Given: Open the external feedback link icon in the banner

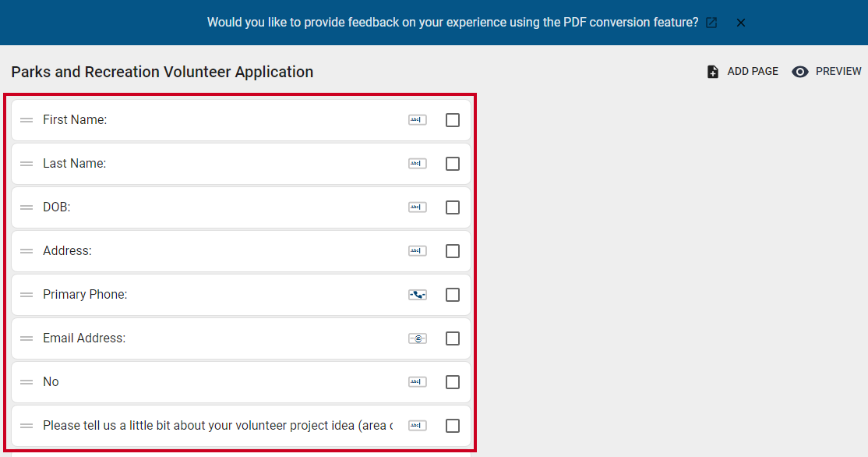Looking at the screenshot, I should pyautogui.click(x=711, y=23).
